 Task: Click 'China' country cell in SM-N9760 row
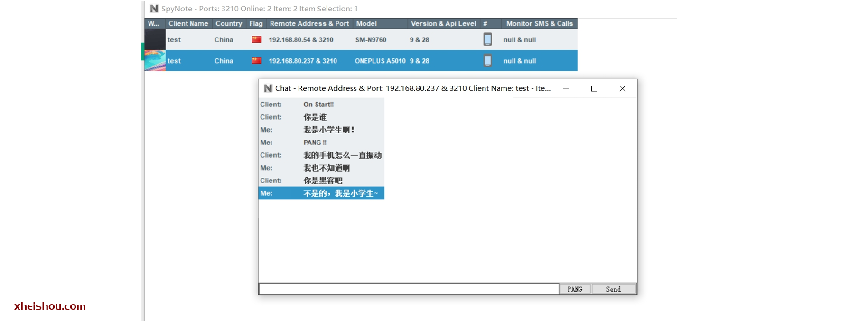(224, 40)
